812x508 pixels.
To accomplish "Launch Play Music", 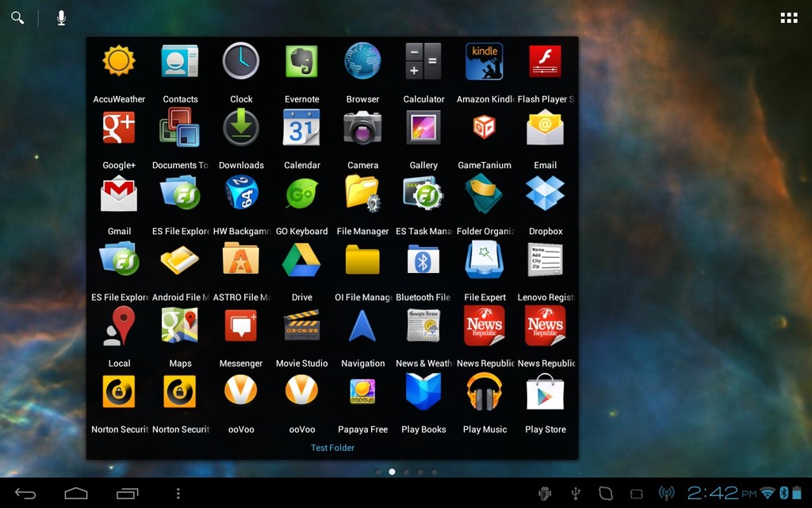I will click(x=485, y=391).
